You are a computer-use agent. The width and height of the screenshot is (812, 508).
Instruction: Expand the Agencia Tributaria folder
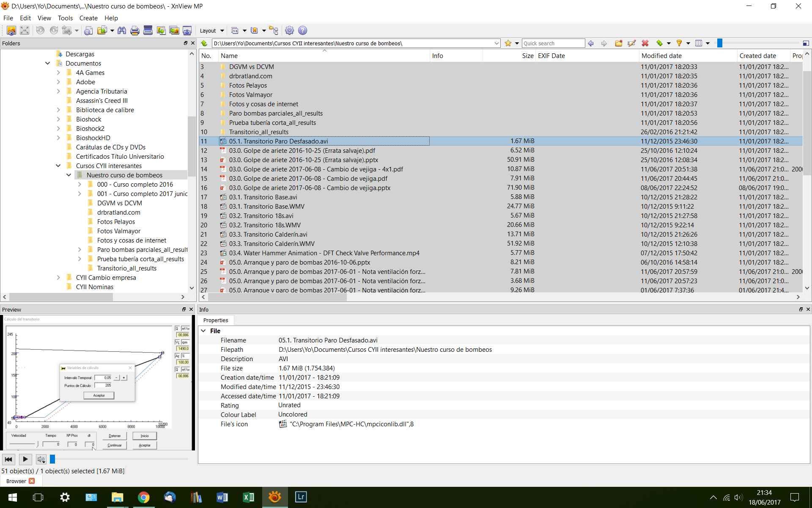[58, 91]
